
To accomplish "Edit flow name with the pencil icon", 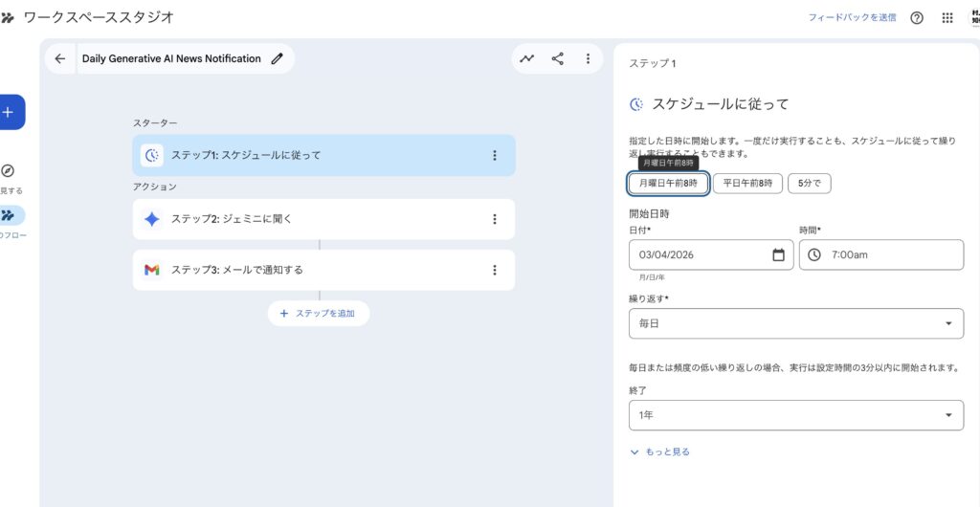I will pos(278,58).
